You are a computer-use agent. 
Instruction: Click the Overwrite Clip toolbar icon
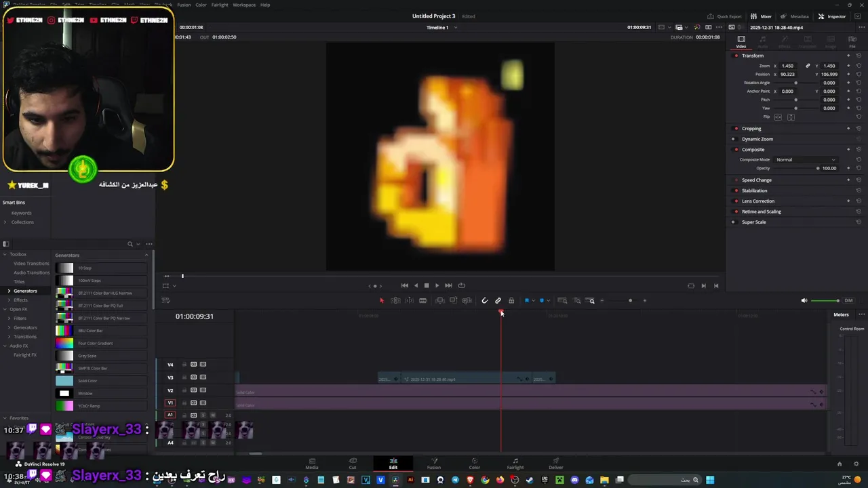[x=453, y=300]
